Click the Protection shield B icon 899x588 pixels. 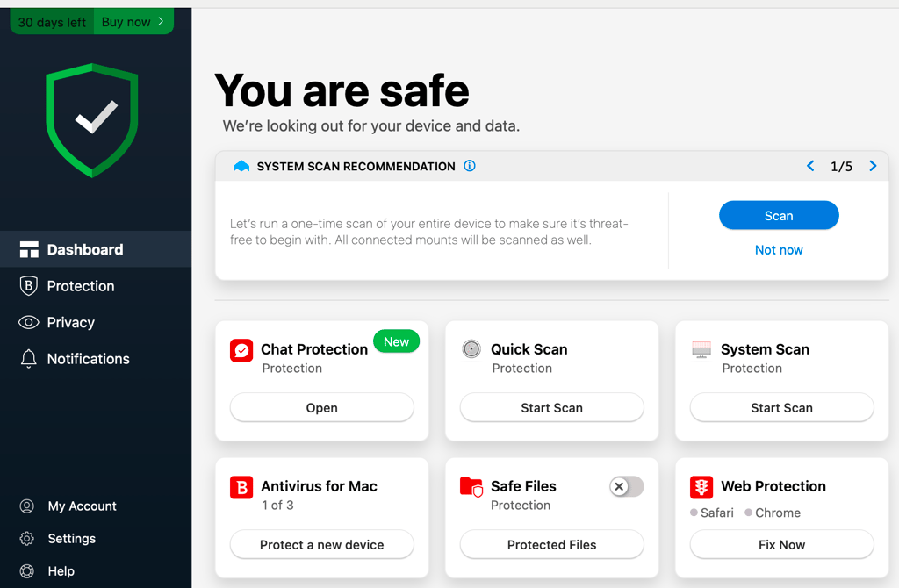click(x=29, y=285)
